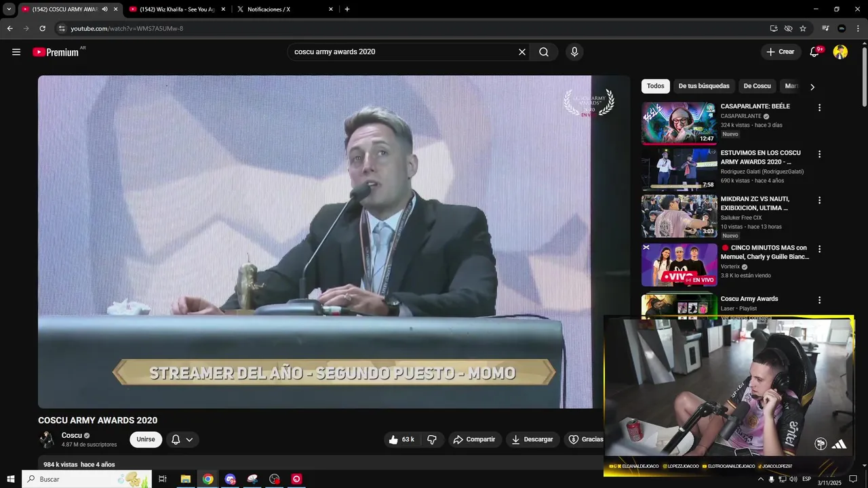The width and height of the screenshot is (868, 488).
Task: Select the De Coscu filter chip
Action: click(x=757, y=86)
